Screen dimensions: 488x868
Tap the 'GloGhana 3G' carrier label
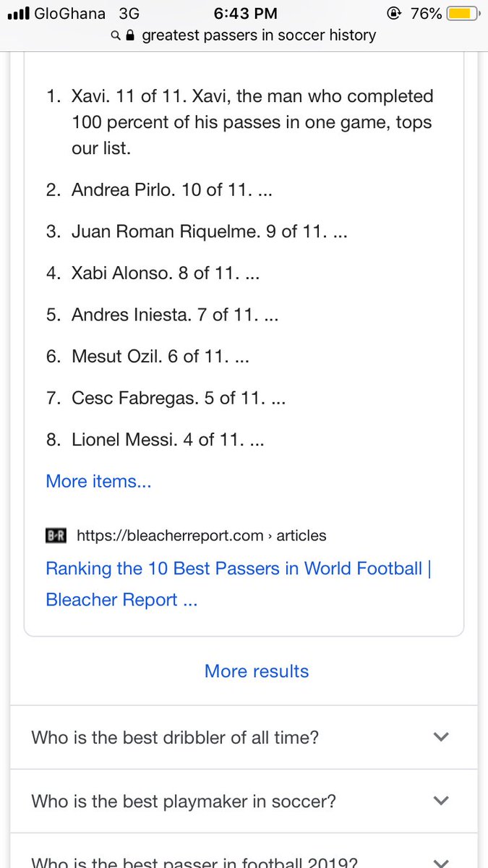[87, 14]
